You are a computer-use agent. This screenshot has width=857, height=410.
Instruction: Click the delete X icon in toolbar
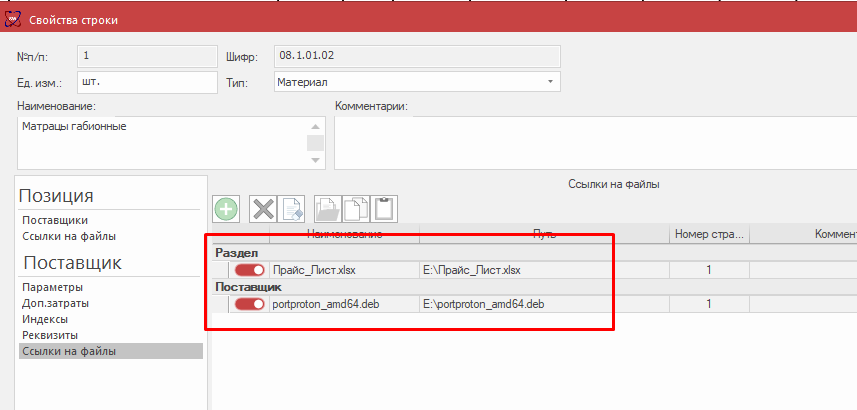pyautogui.click(x=263, y=209)
